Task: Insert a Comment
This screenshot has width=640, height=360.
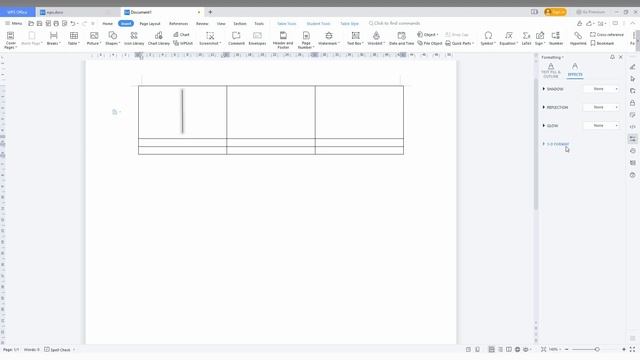Action: tap(236, 38)
